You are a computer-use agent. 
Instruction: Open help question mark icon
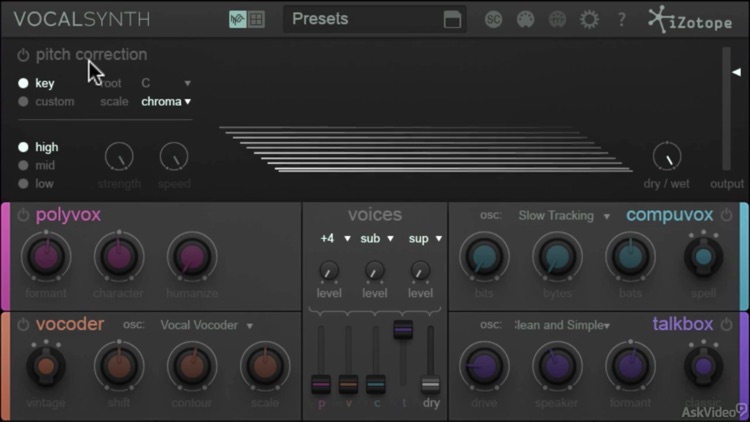click(621, 19)
